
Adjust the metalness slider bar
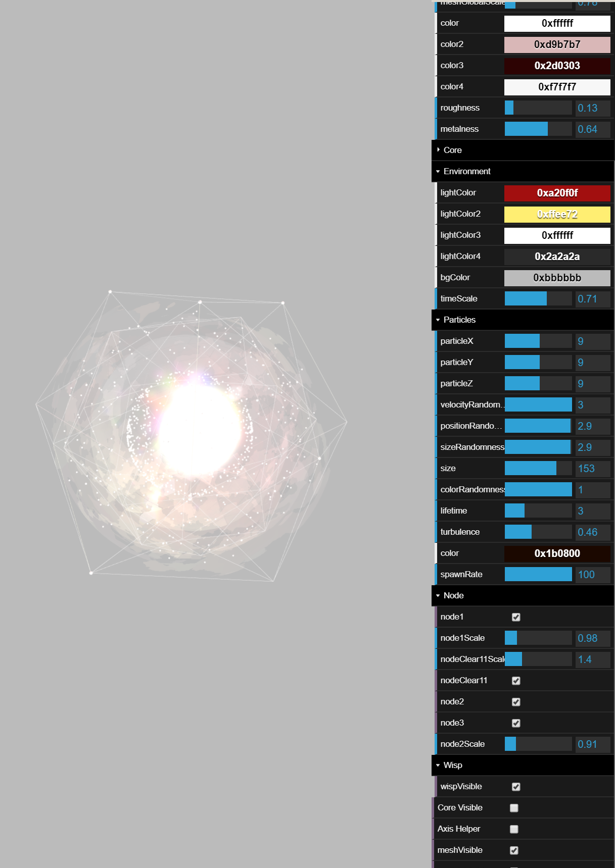click(x=538, y=129)
